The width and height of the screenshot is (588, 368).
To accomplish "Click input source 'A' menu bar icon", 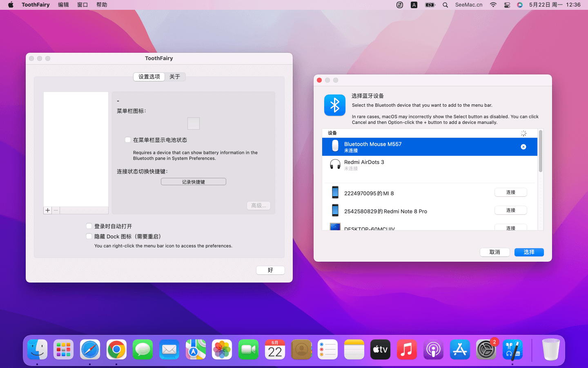I will (414, 5).
